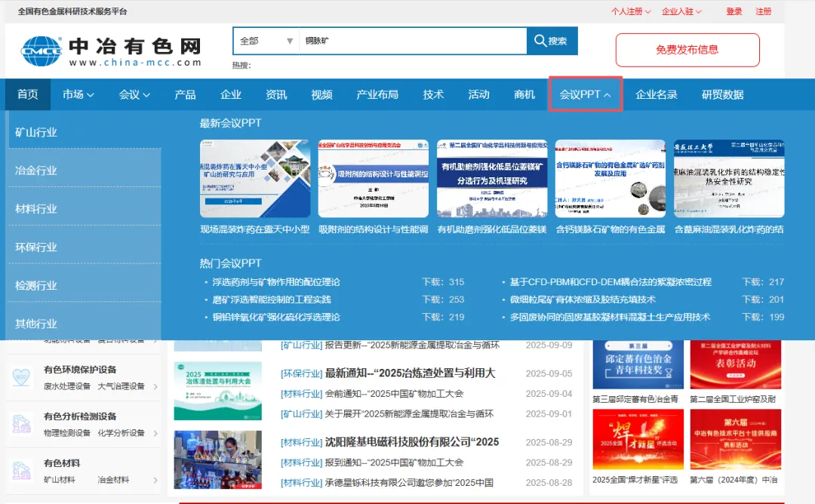Screen dimensions: 815x504
Task: Open the 个人注册 dropdown
Action: tap(630, 11)
